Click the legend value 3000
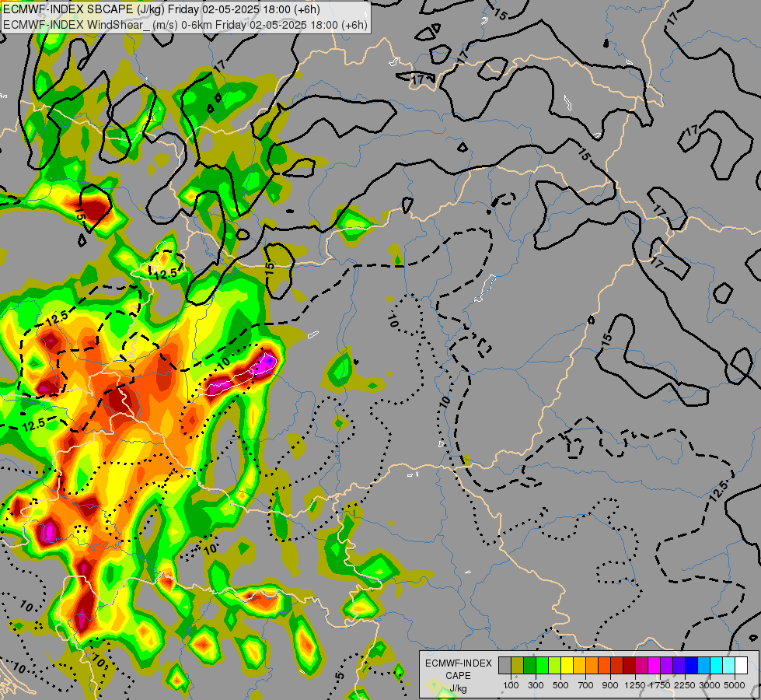The image size is (761, 700). tap(710, 685)
